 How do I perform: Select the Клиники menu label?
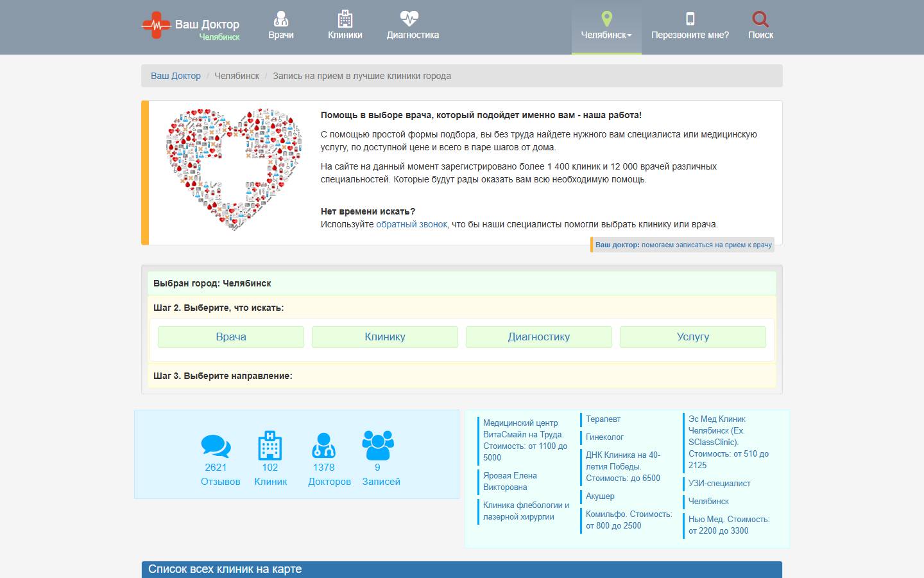(345, 35)
